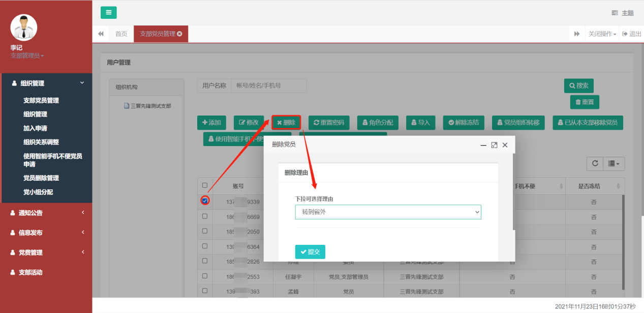Viewport: 644px width, 313px height.
Task: Open the table columns dropdown
Action: coord(614,163)
